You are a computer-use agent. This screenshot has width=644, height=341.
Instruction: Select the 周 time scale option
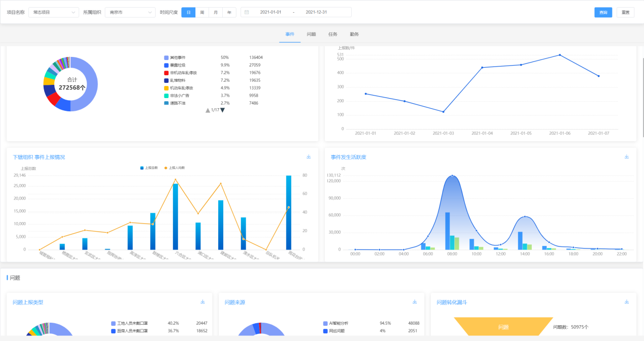[202, 12]
